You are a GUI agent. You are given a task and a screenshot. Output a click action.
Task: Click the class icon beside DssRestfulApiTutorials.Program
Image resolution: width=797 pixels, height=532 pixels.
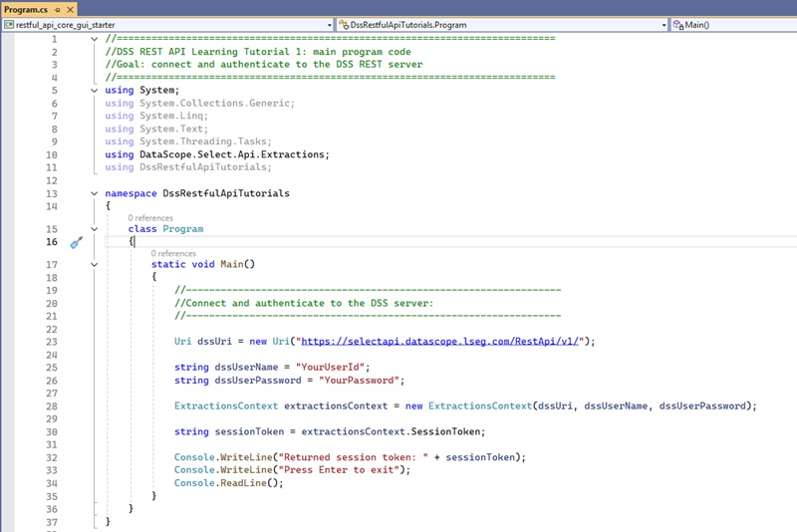point(344,24)
